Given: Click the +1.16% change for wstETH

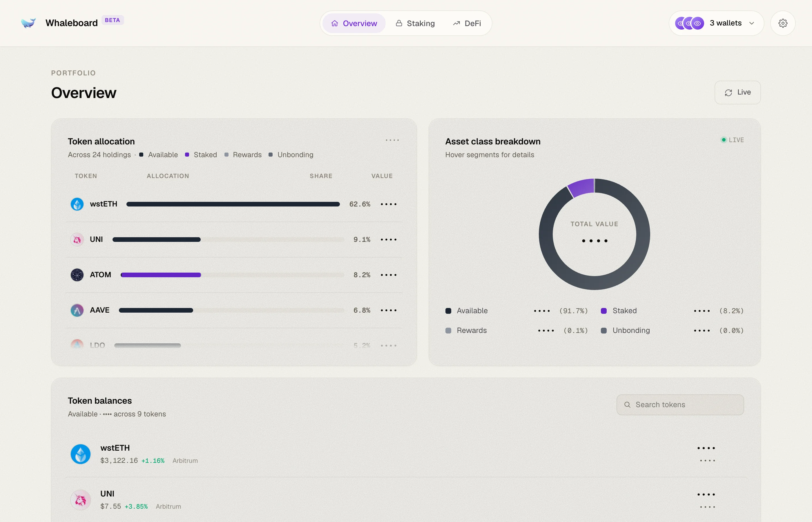Looking at the screenshot, I should (x=153, y=461).
